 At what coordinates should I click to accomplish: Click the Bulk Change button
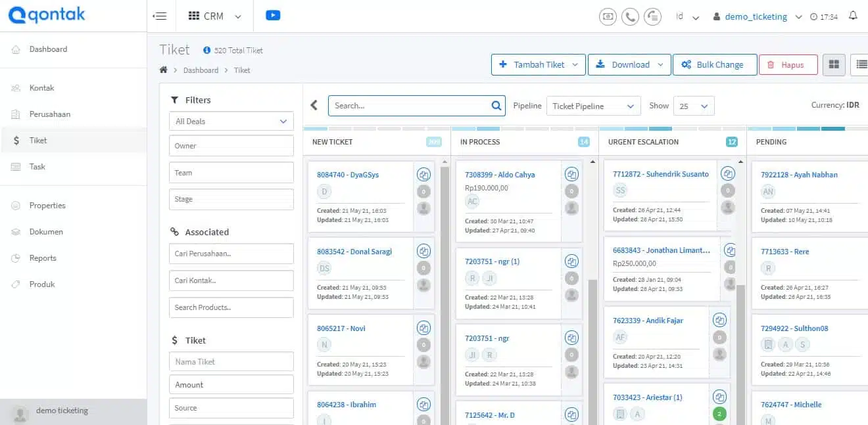click(x=715, y=64)
